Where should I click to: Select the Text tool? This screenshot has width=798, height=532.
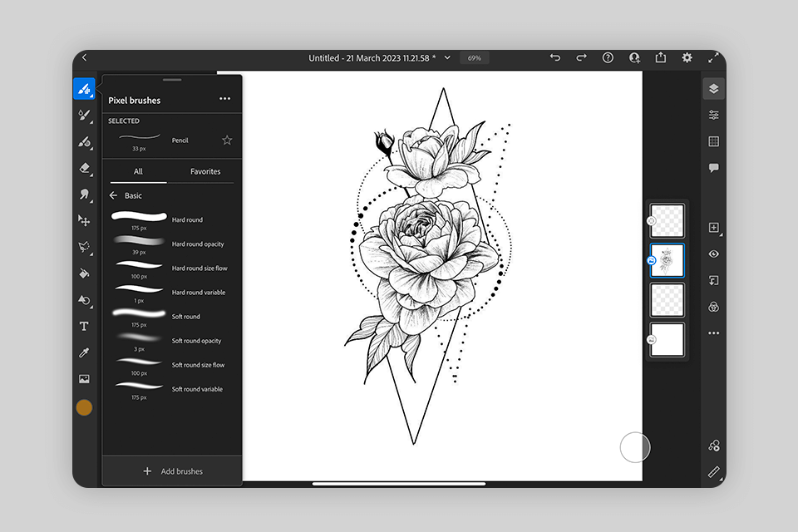pyautogui.click(x=84, y=327)
